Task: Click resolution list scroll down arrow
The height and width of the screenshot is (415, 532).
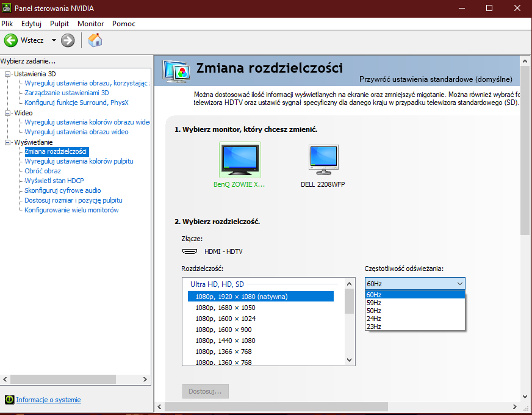Action: point(350,360)
